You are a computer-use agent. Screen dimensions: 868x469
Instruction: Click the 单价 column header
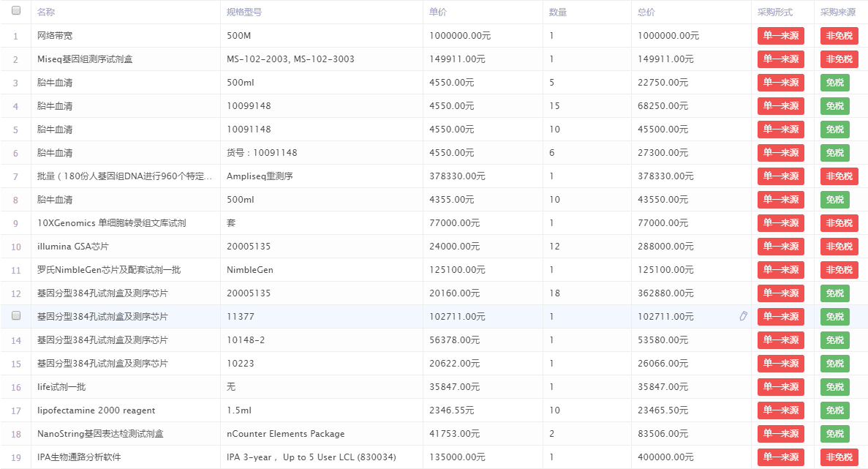[438, 12]
